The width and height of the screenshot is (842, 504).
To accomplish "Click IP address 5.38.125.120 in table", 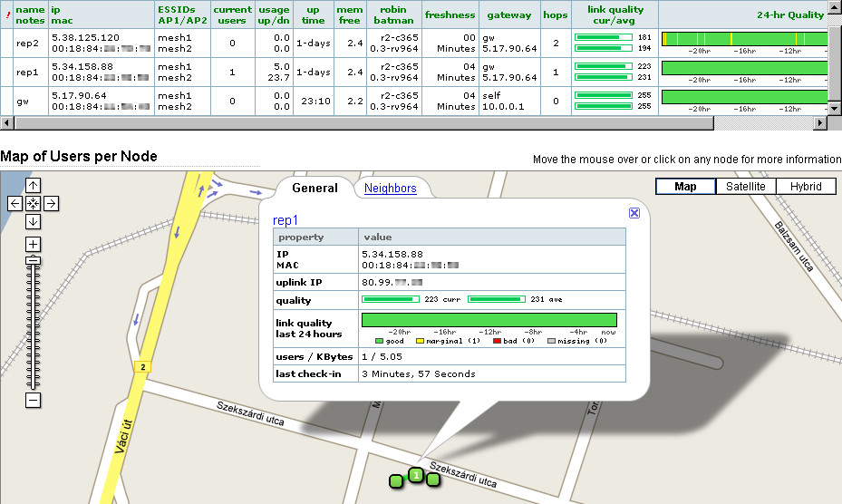I will 85,37.
